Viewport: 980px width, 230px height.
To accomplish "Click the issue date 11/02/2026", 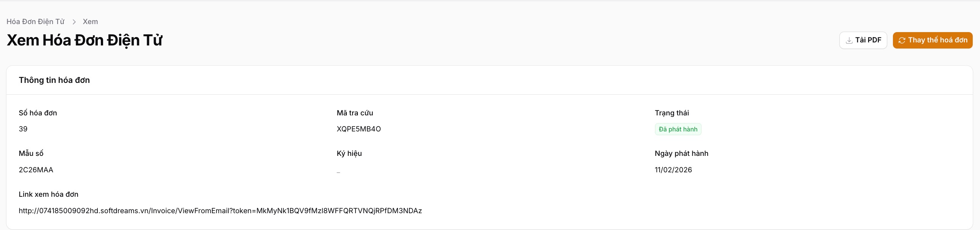I will pos(673,170).
